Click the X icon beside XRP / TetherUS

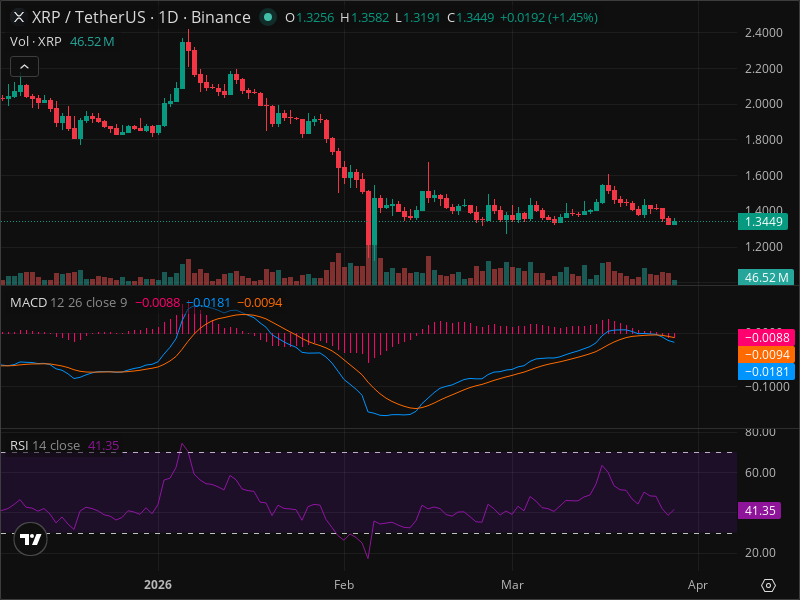(19, 17)
